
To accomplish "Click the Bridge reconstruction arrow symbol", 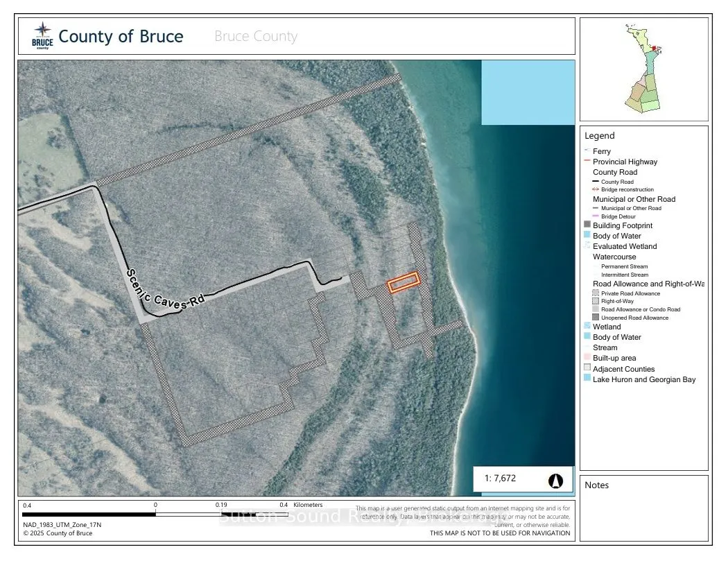I will [x=595, y=189].
